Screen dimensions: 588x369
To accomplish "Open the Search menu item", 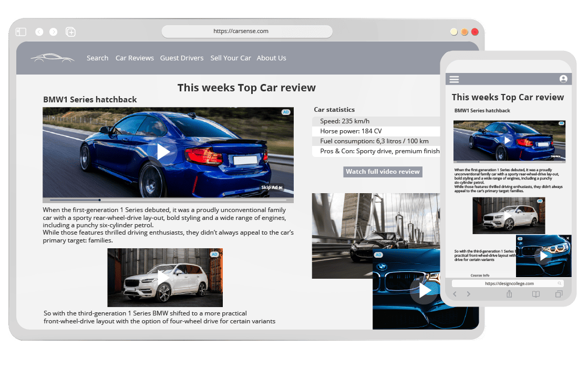I will point(98,58).
